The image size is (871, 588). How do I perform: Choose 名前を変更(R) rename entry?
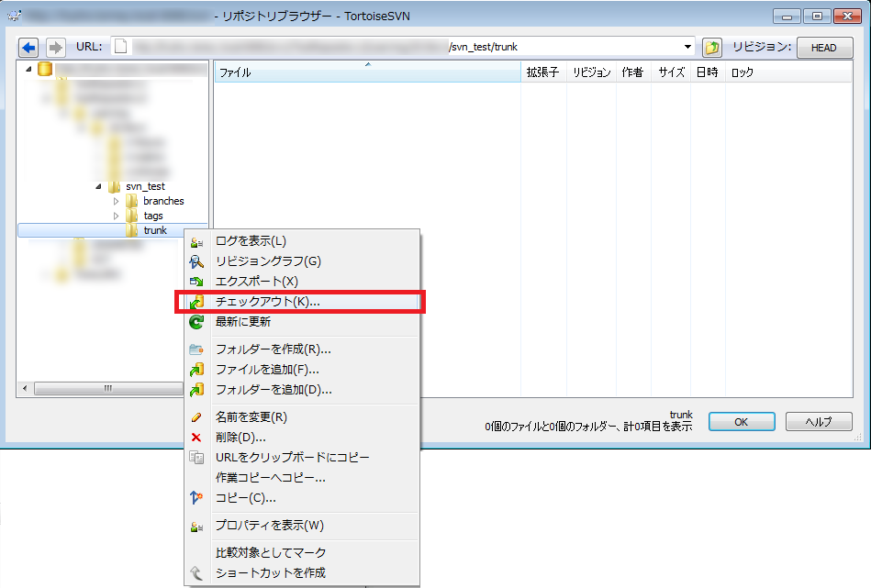click(x=302, y=417)
